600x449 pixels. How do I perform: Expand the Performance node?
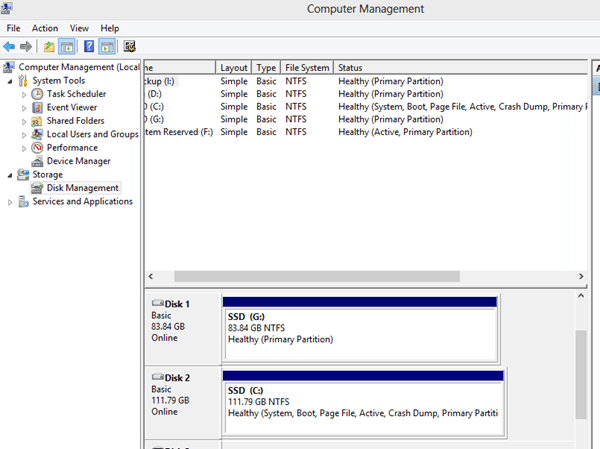(x=24, y=149)
